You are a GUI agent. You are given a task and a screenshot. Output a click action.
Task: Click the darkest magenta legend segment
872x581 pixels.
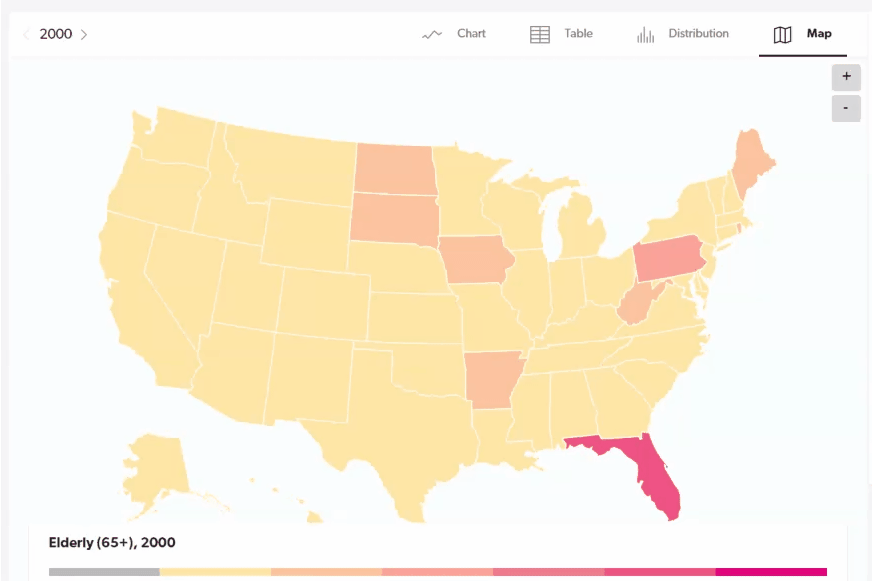[x=771, y=572]
